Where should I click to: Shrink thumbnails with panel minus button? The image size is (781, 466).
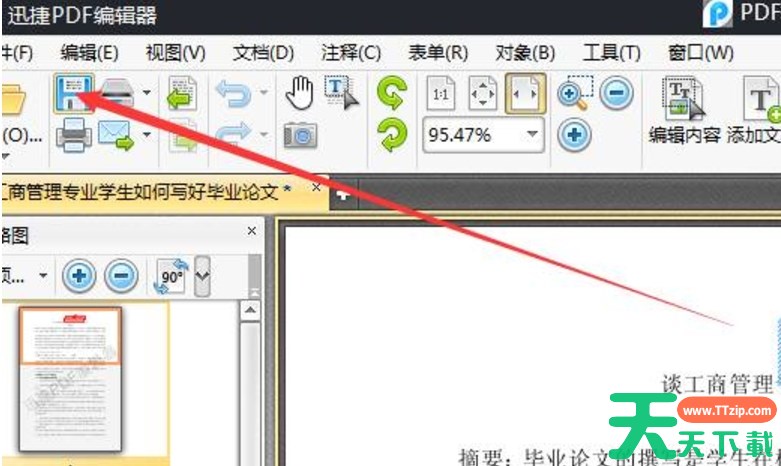click(x=121, y=275)
